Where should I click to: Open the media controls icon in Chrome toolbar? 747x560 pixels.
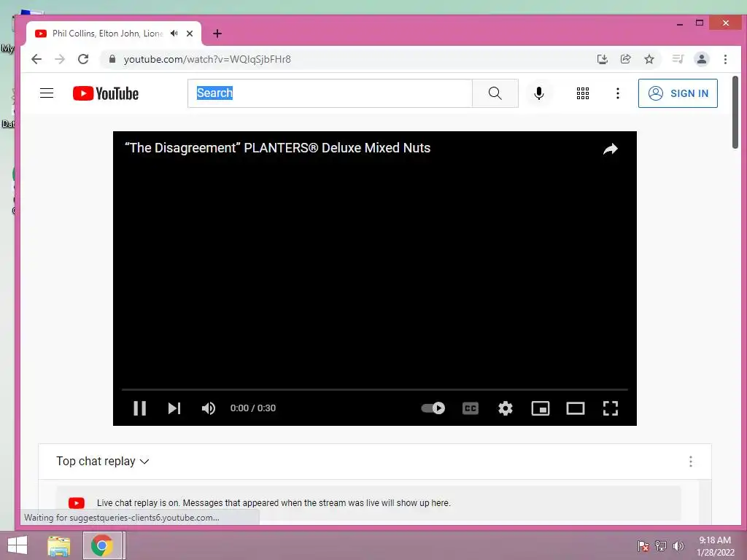click(x=678, y=59)
